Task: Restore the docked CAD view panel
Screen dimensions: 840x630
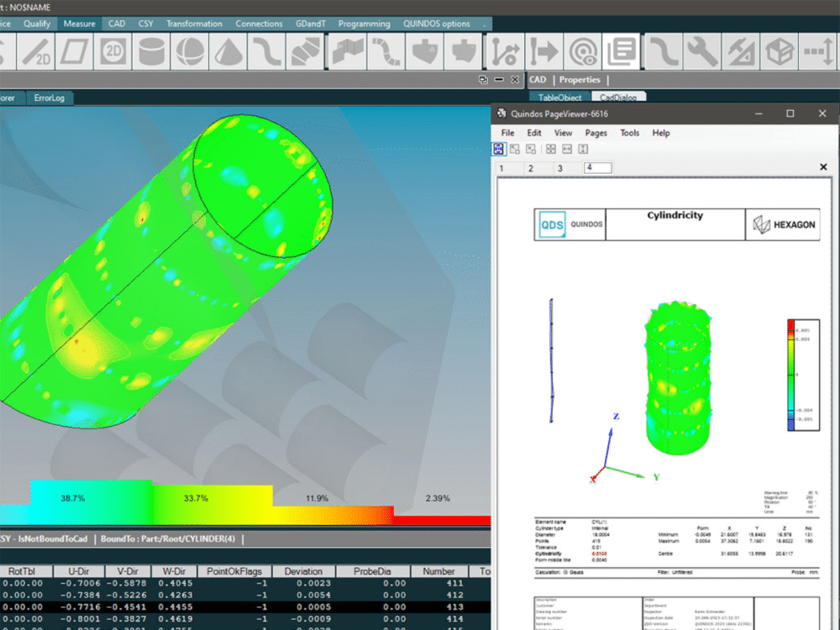Action: [483, 80]
